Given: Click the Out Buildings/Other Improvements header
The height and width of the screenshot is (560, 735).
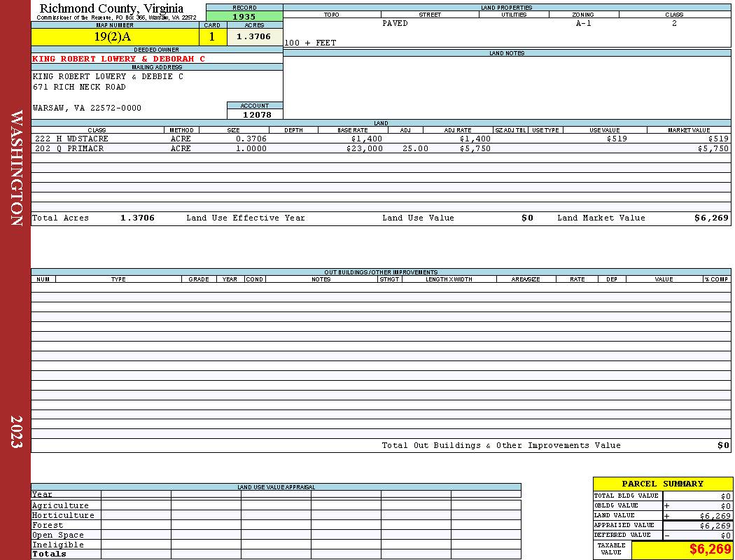Looking at the screenshot, I should tap(381, 272).
